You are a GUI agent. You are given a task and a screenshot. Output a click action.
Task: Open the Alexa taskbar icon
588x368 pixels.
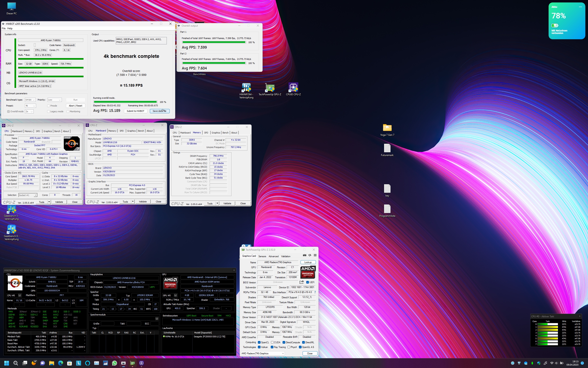click(x=87, y=363)
